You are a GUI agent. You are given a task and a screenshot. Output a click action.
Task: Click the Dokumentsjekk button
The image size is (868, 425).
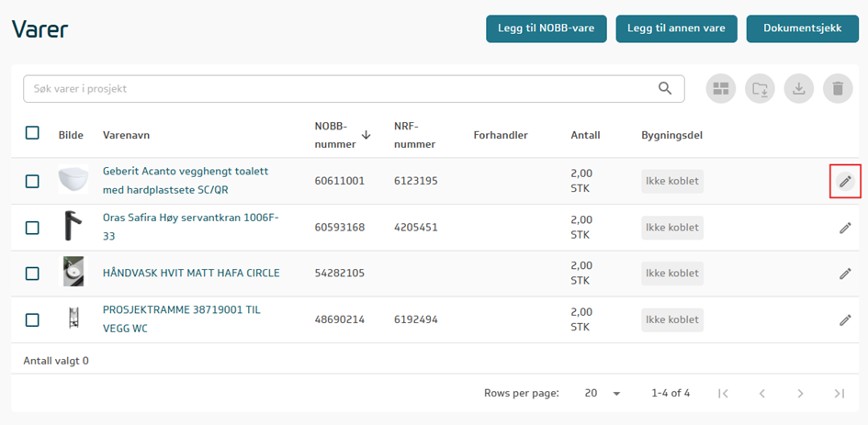802,28
